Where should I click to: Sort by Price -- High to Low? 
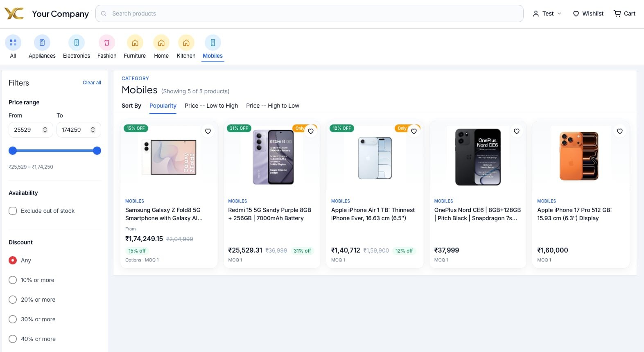273,106
